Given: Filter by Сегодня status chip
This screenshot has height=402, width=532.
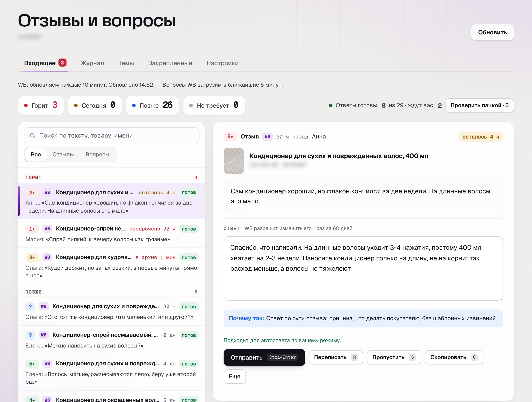Looking at the screenshot, I should [x=95, y=105].
